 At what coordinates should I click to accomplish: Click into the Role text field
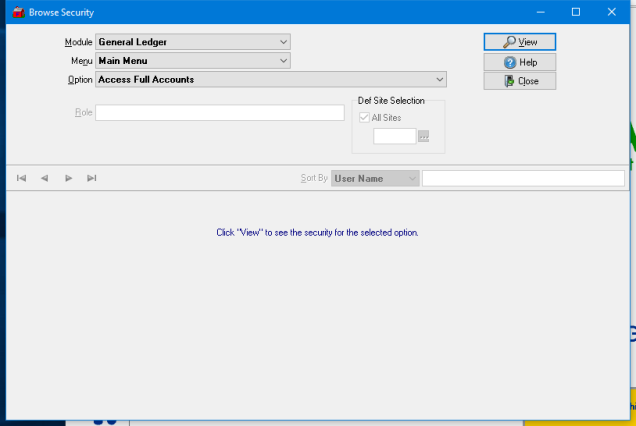pos(219,112)
